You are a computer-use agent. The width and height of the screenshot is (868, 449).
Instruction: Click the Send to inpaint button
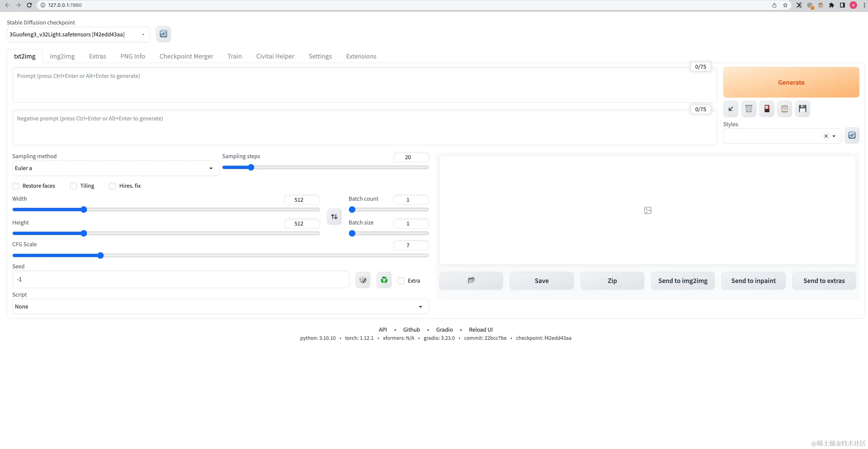pos(753,281)
